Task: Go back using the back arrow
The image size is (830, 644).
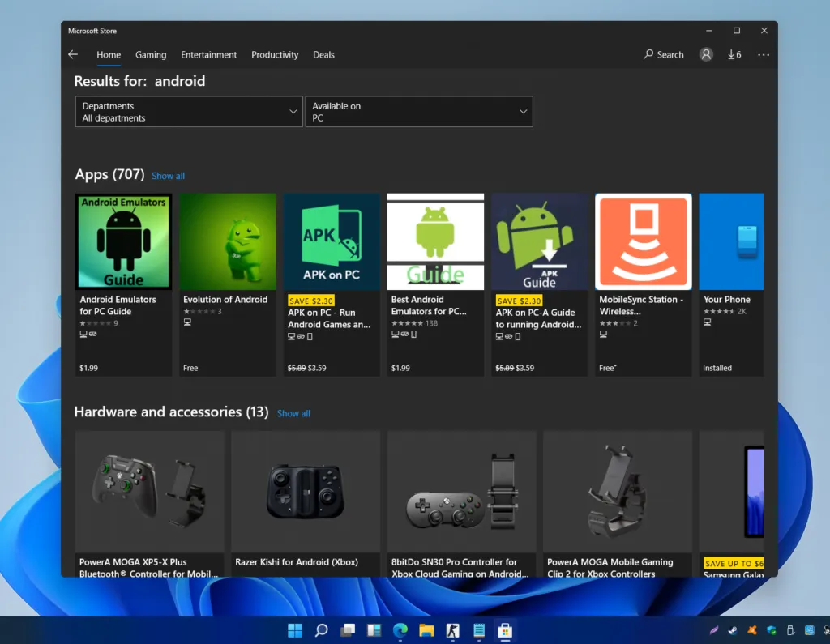Action: pos(73,54)
